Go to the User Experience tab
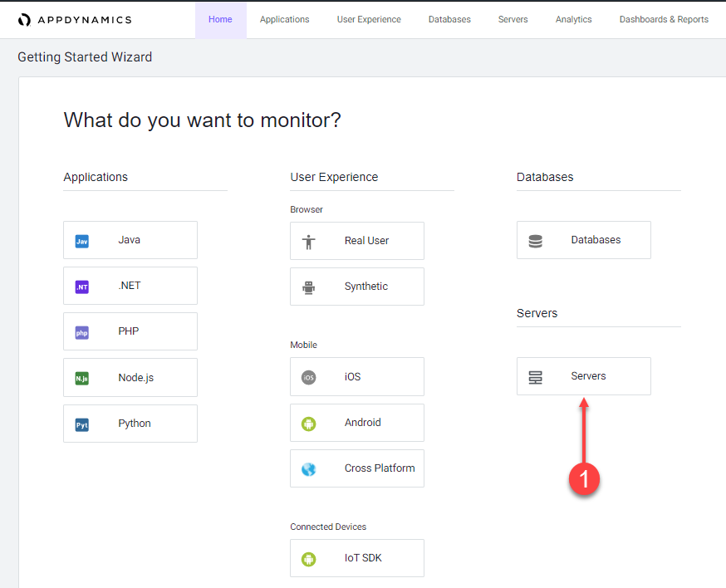726x588 pixels. click(x=369, y=19)
